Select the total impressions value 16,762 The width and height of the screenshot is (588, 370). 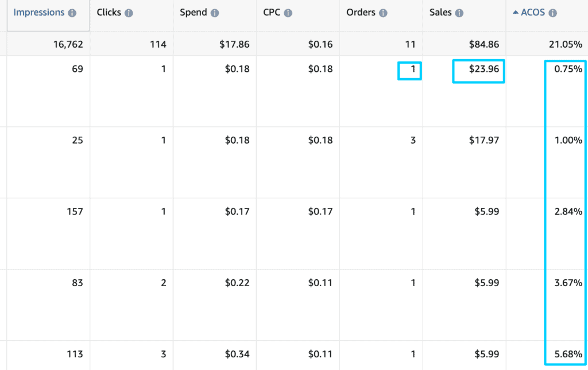[x=68, y=44]
